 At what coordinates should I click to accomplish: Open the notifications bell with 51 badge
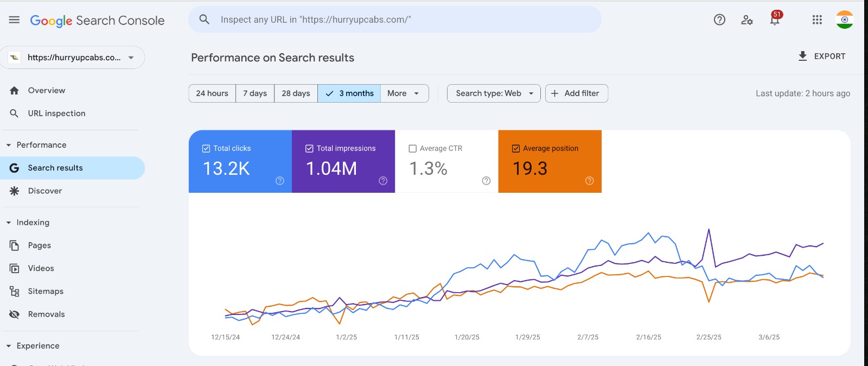click(x=775, y=19)
